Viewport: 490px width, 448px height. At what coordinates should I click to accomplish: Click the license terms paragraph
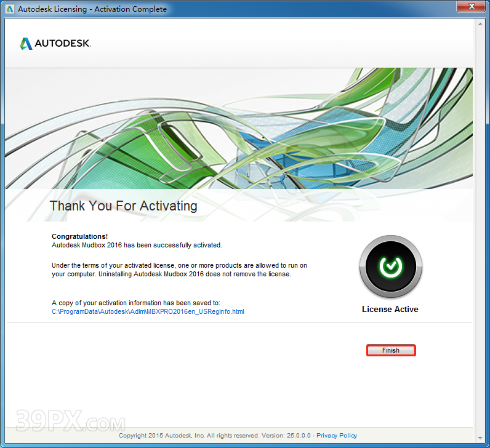click(x=179, y=270)
